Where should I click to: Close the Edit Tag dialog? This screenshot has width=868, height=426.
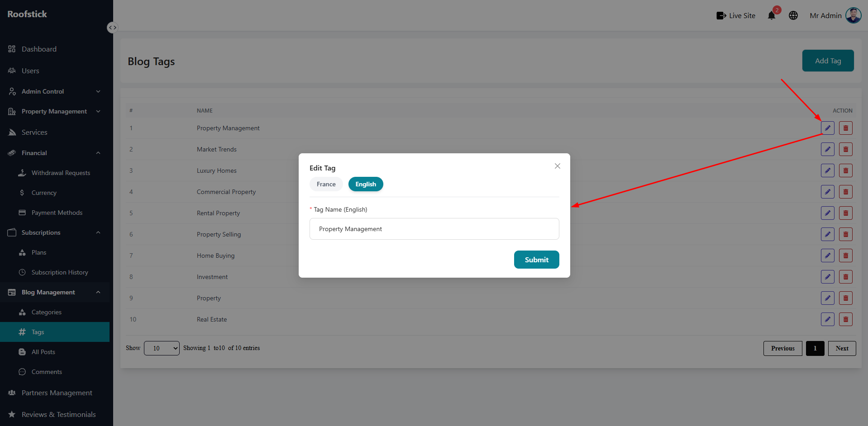[x=558, y=166]
